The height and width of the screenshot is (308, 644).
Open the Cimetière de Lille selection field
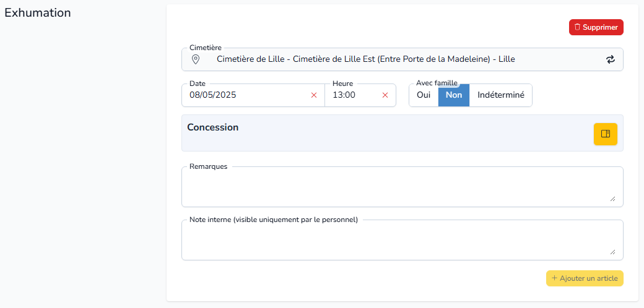click(402, 59)
